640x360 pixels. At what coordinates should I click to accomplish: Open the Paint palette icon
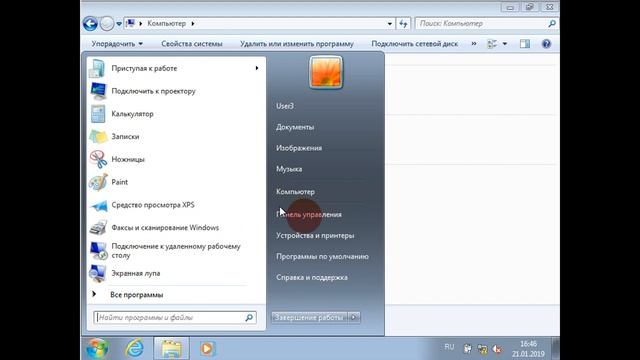pyautogui.click(x=98, y=182)
